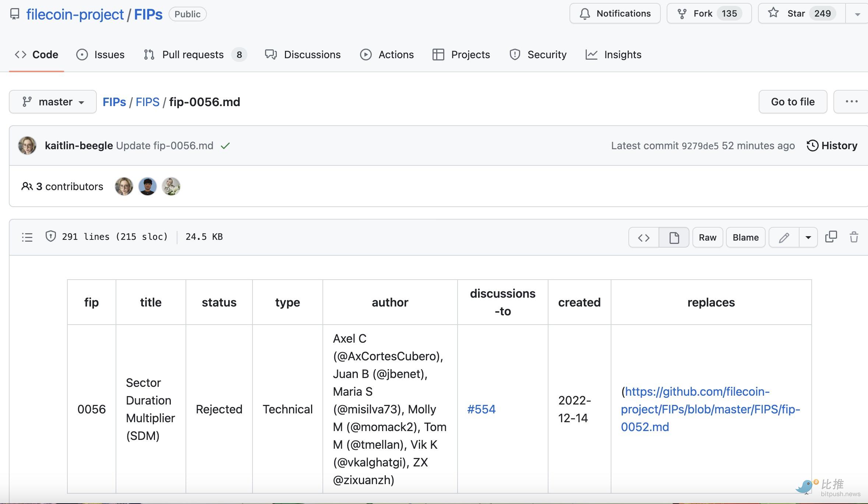
Task: Click the Technical type cell
Action: 287,409
